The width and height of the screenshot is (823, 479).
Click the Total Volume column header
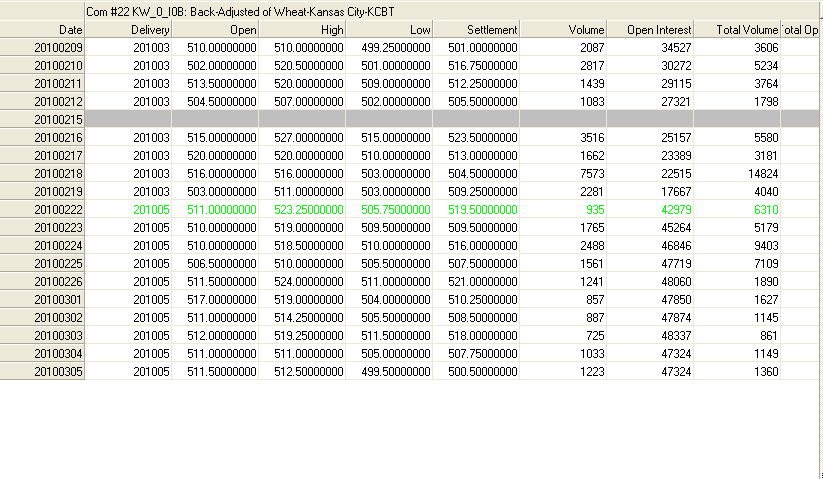pos(737,30)
